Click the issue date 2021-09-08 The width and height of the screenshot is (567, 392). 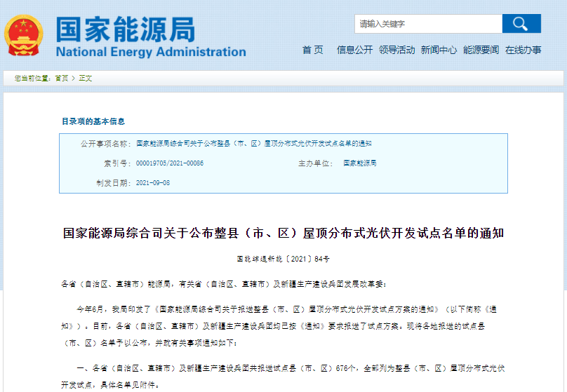tap(153, 182)
